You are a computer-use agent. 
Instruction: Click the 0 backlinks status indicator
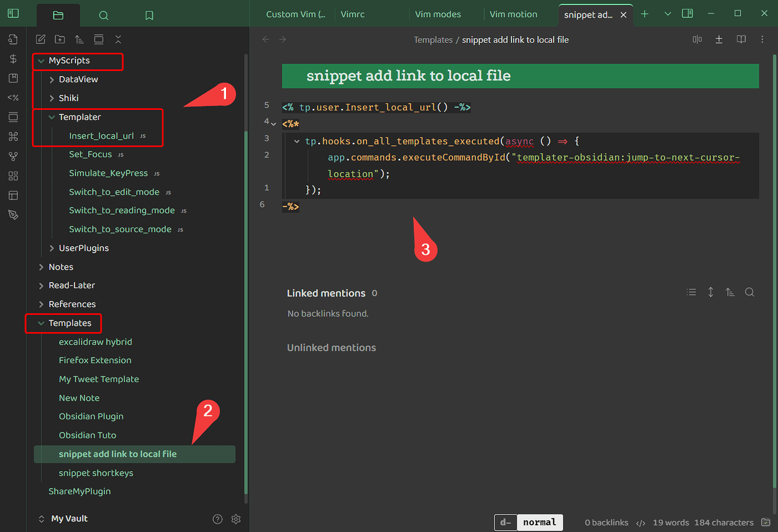(x=607, y=522)
